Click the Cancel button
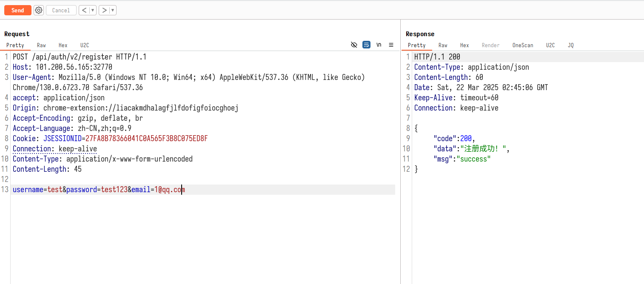This screenshot has height=284, width=644. (x=61, y=10)
